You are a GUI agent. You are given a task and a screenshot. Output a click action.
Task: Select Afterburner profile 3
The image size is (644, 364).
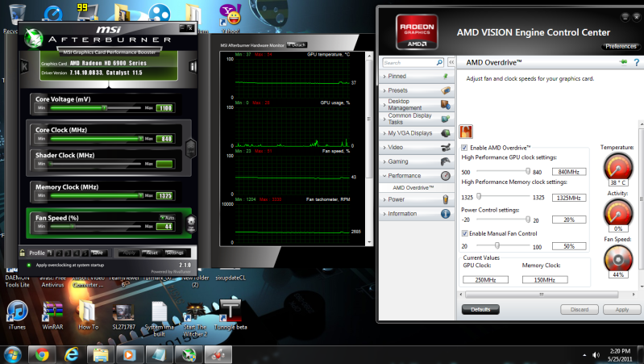[x=68, y=253]
